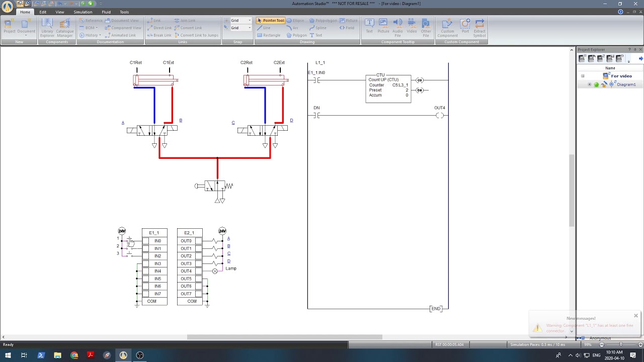Open the Simulation ribbon tab

click(83, 12)
